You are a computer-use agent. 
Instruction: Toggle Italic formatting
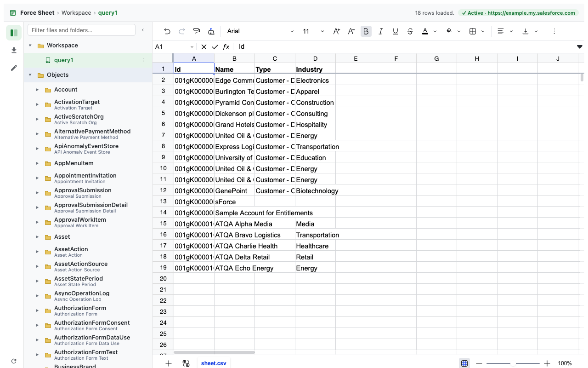pos(381,31)
